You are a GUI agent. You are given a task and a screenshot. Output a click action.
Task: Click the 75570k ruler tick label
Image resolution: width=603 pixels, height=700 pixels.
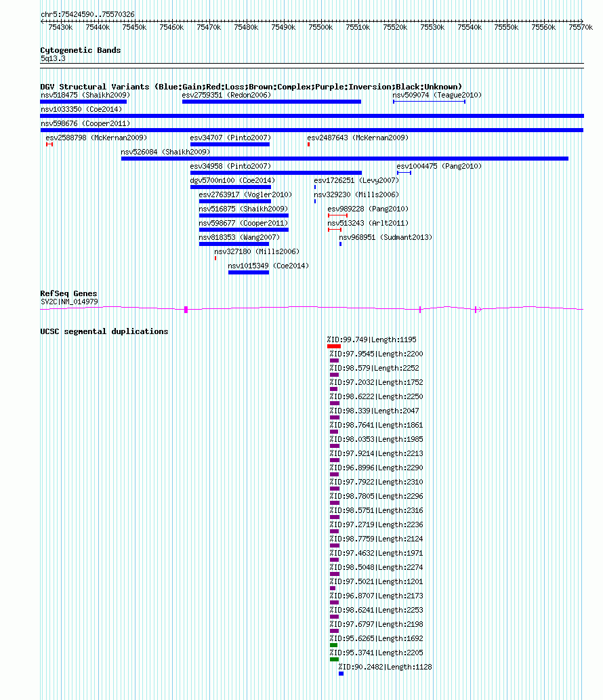(581, 28)
